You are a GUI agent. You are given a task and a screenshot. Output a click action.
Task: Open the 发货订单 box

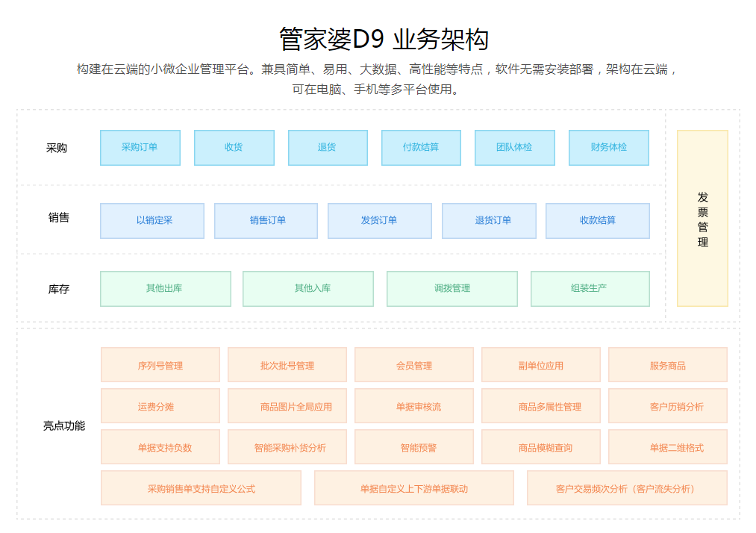pos(380,221)
